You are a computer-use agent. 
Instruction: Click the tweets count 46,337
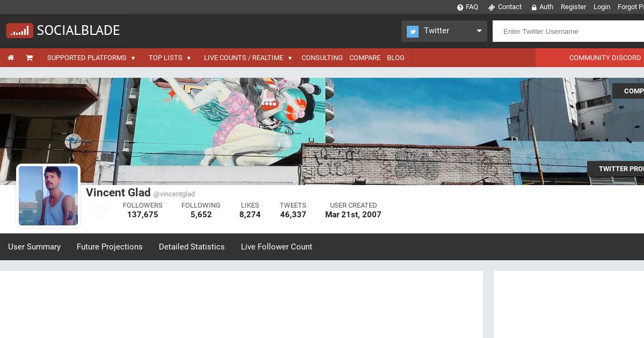293,215
